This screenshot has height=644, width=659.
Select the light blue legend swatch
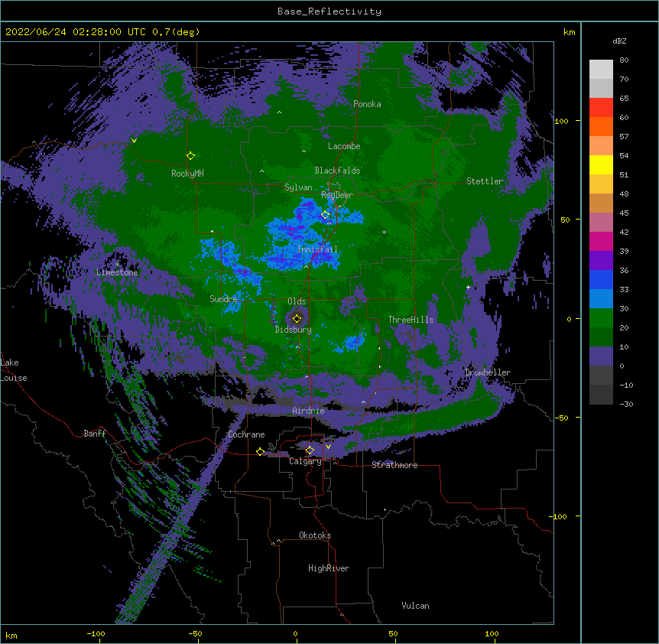[x=601, y=298]
